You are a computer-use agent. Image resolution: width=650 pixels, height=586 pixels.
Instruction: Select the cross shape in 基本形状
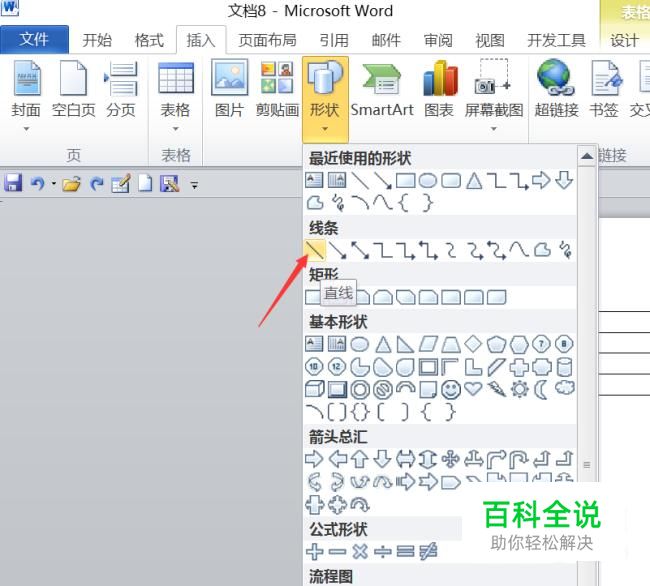pyautogui.click(x=519, y=367)
